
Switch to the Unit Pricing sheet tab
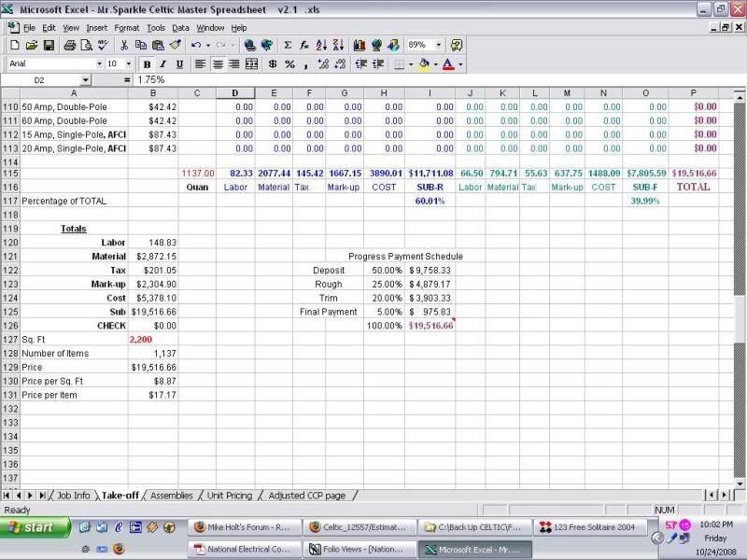pos(230,496)
